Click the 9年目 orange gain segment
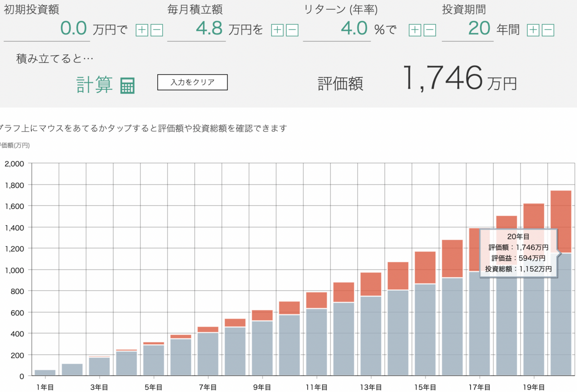This screenshot has width=577, height=392. [263, 315]
